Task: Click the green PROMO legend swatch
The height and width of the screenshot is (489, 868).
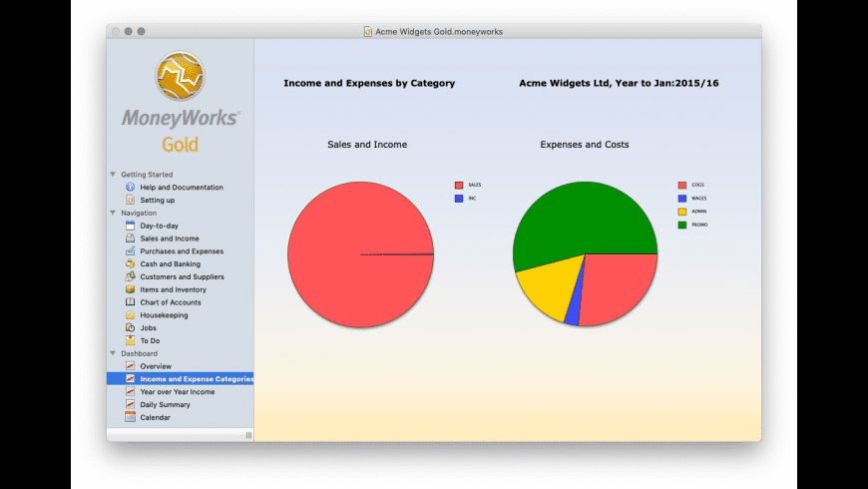Action: click(682, 225)
